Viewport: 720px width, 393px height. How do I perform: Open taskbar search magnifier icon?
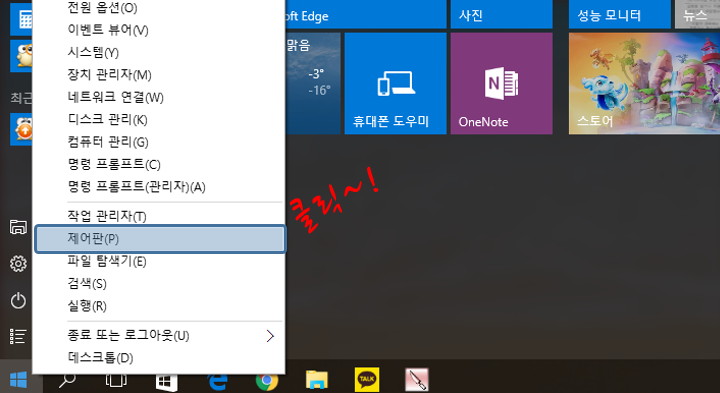point(67,381)
